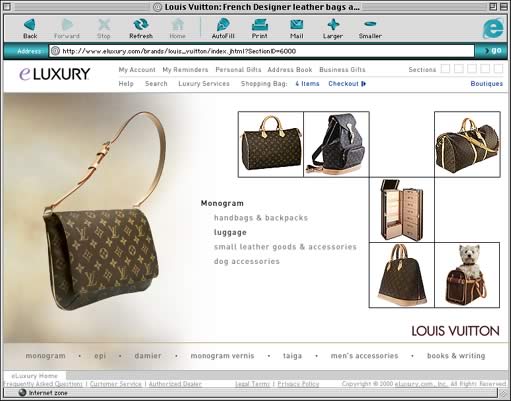
Task: Select handbags & backpacks category
Action: coord(261,218)
